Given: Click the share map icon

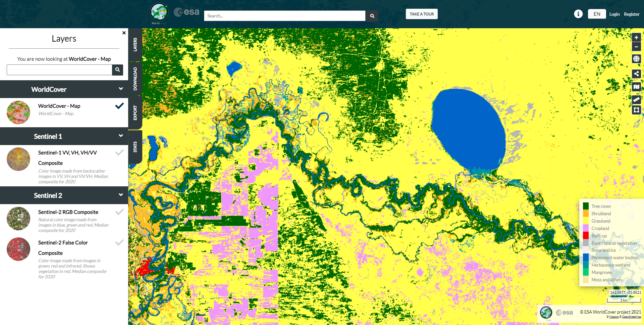Looking at the screenshot, I should (636, 74).
